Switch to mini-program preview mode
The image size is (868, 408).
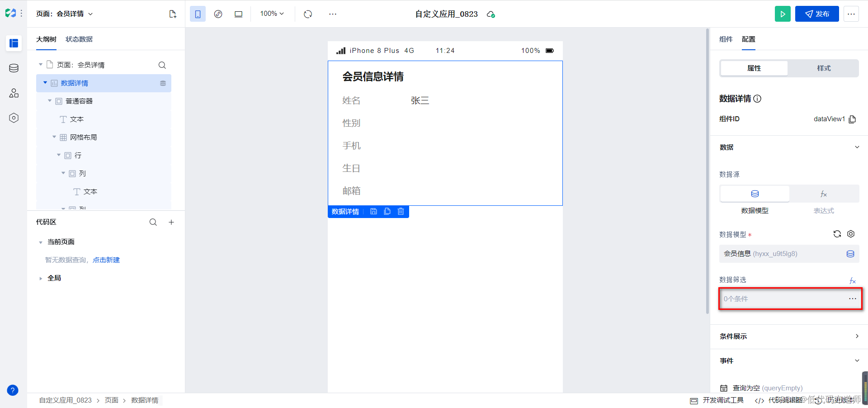click(218, 14)
